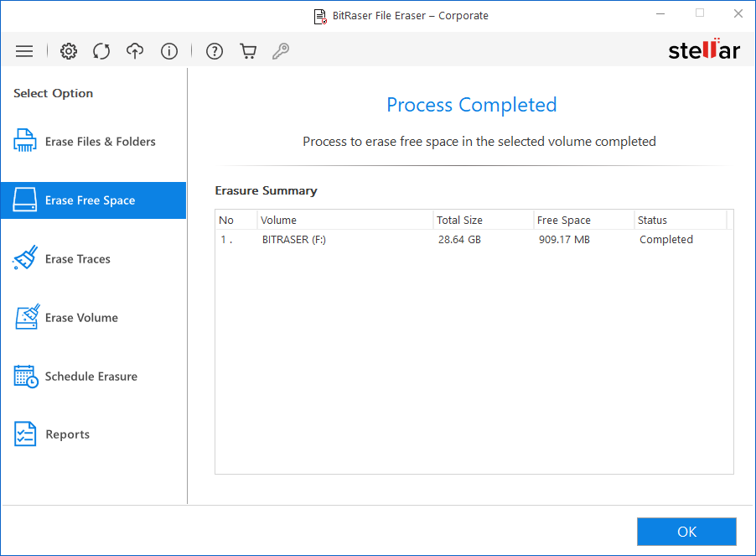Open the About info icon
The image size is (756, 556).
(x=169, y=51)
